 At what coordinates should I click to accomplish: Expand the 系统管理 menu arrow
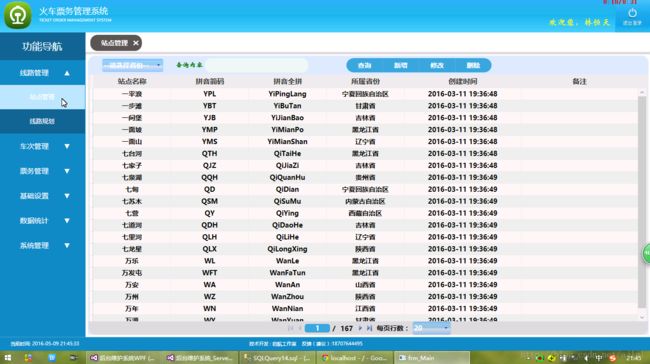tap(67, 245)
